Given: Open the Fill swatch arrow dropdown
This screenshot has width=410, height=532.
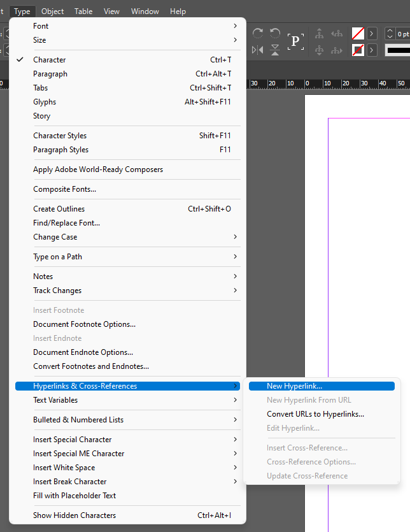Looking at the screenshot, I should 372,34.
